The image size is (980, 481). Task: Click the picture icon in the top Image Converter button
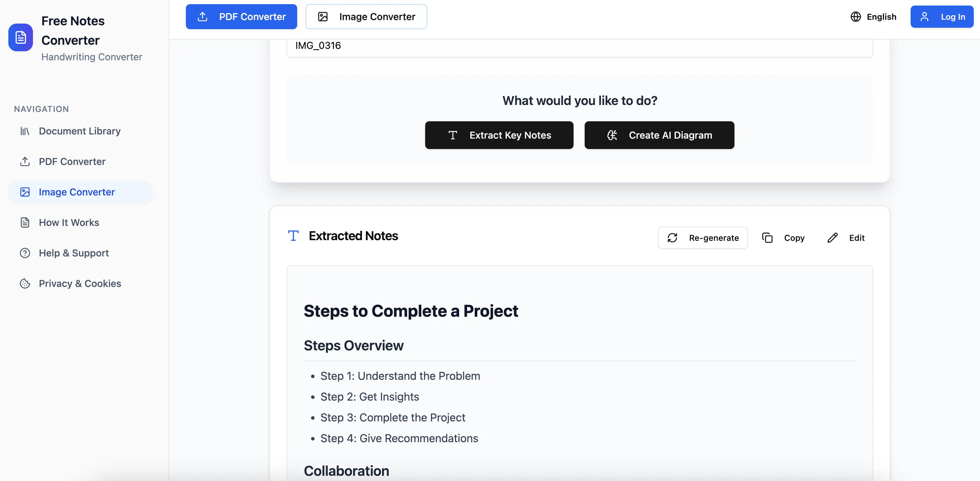point(323,17)
